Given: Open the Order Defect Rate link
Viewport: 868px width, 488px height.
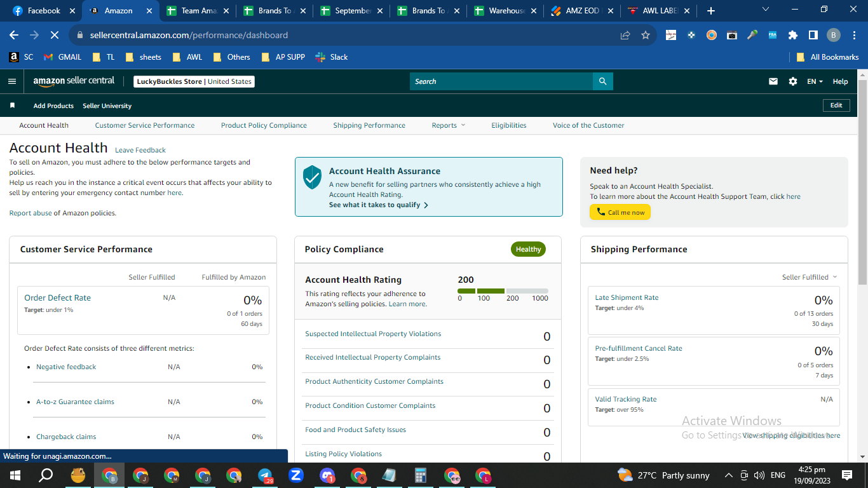Looking at the screenshot, I should tap(57, 298).
